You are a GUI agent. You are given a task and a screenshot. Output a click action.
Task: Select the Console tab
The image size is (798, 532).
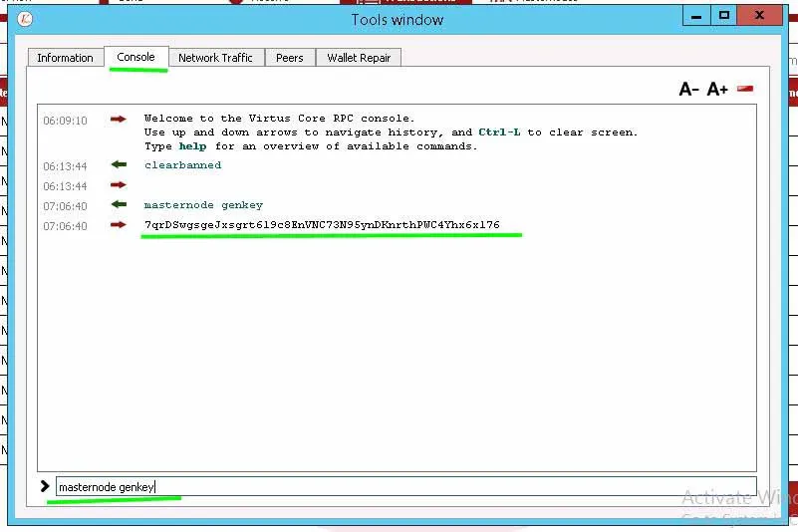(x=135, y=57)
